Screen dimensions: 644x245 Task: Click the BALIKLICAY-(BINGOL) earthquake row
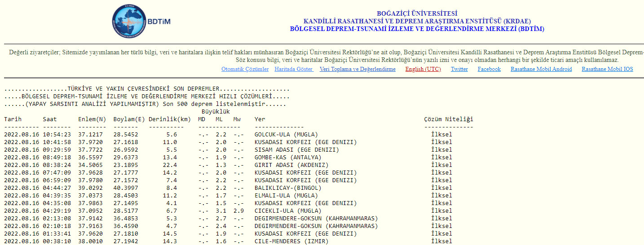287,188
